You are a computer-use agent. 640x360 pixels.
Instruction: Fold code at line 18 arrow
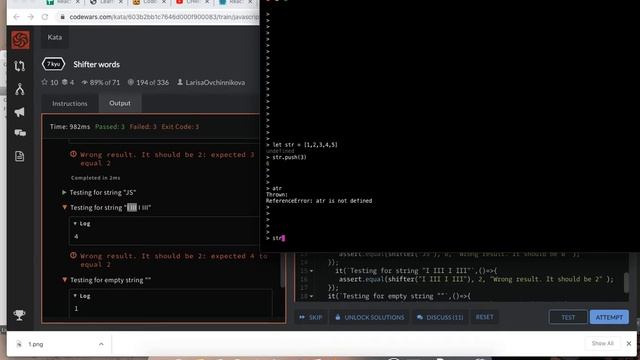pyautogui.click(x=312, y=296)
